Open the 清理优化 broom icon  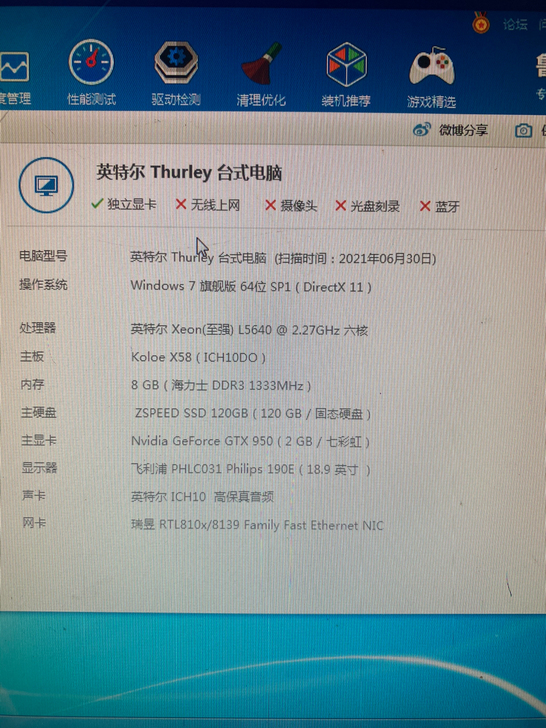click(261, 64)
